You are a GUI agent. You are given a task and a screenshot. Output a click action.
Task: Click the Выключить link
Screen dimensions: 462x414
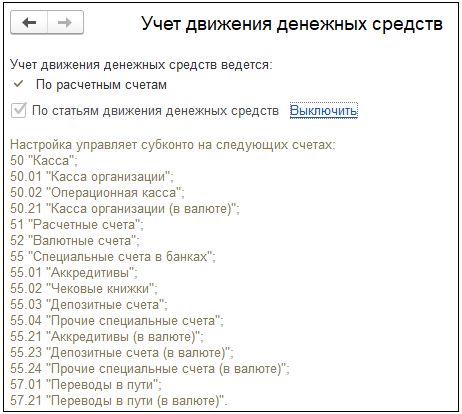point(324,110)
